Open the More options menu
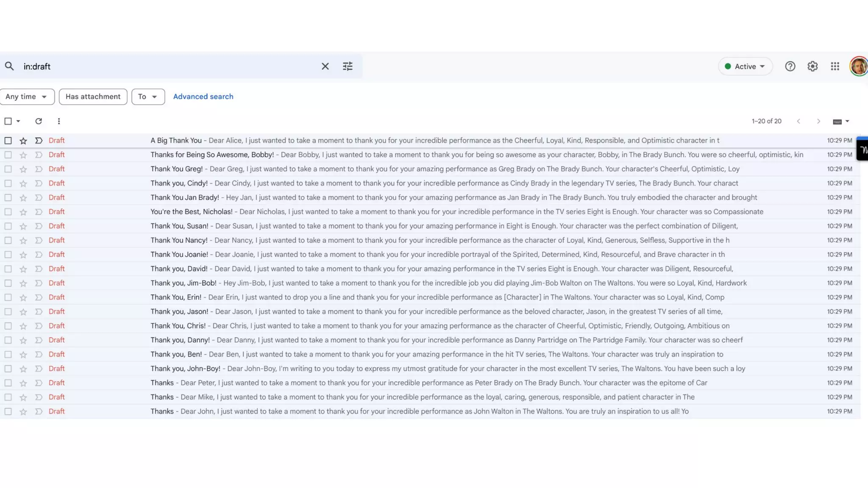The height and width of the screenshot is (488, 868). tap(59, 121)
